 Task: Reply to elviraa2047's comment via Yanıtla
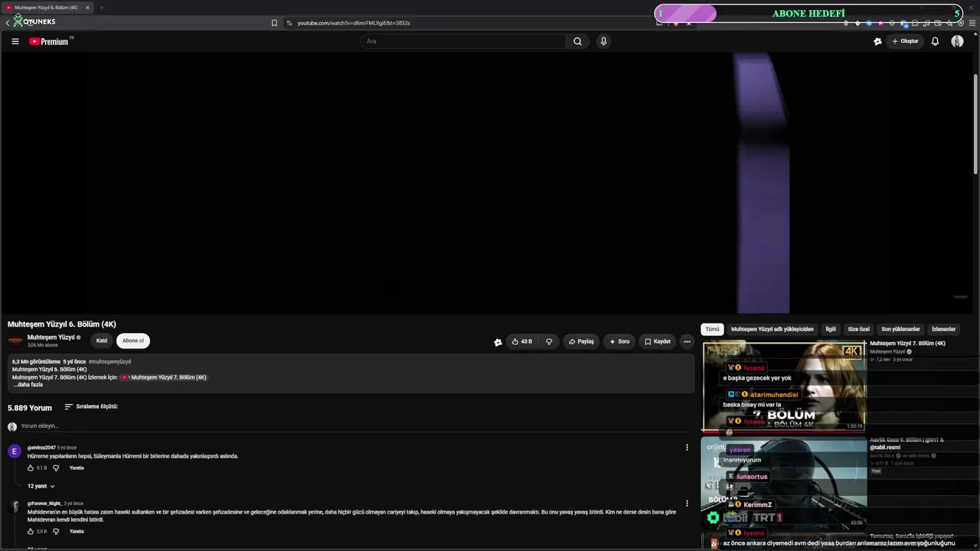[77, 468]
